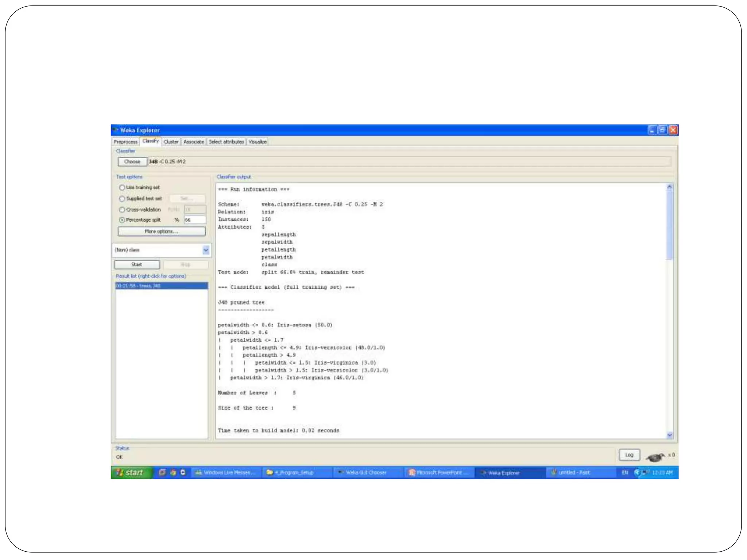The width and height of the screenshot is (747, 560).
Task: Click the Choose classifier button
Action: [x=132, y=162]
